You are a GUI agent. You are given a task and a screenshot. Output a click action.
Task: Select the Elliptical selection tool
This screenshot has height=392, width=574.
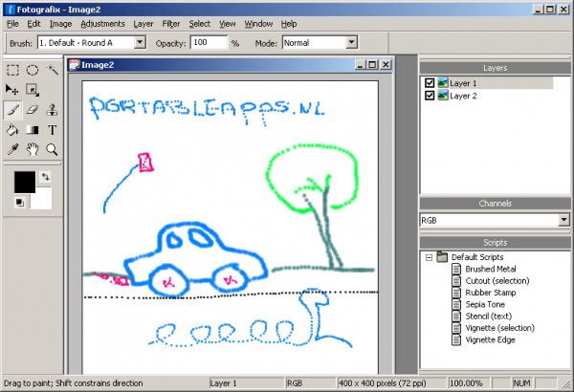click(x=33, y=70)
